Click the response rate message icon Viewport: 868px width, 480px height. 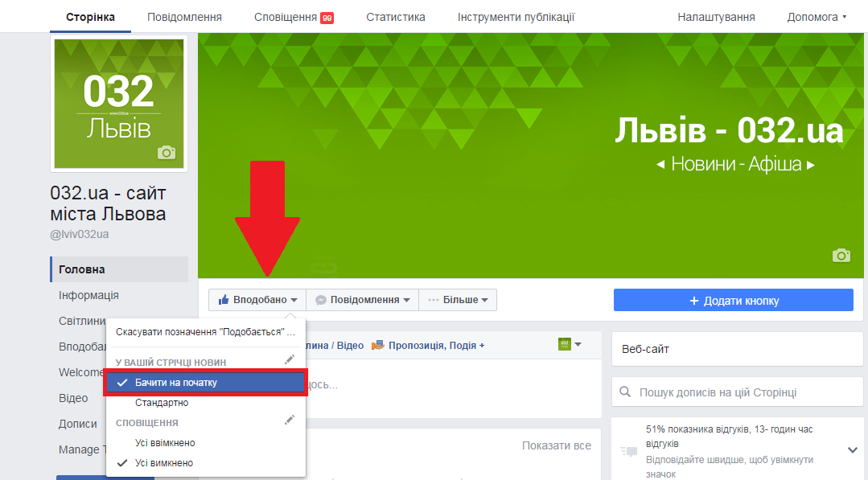click(x=629, y=452)
